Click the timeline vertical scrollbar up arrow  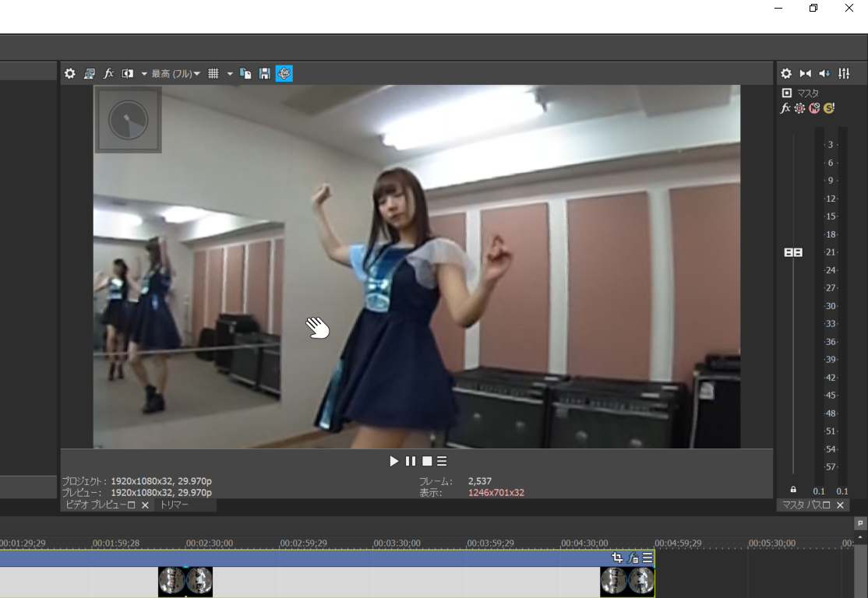point(860,537)
